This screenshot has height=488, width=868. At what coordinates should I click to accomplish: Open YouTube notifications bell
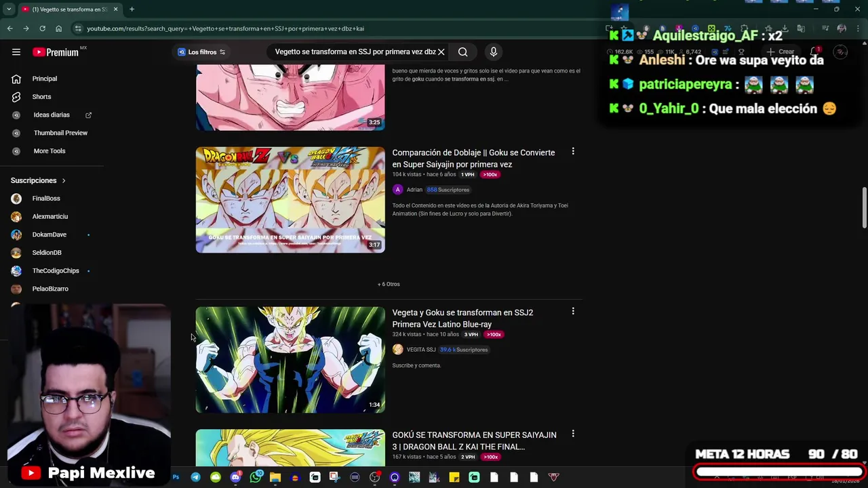point(815,52)
